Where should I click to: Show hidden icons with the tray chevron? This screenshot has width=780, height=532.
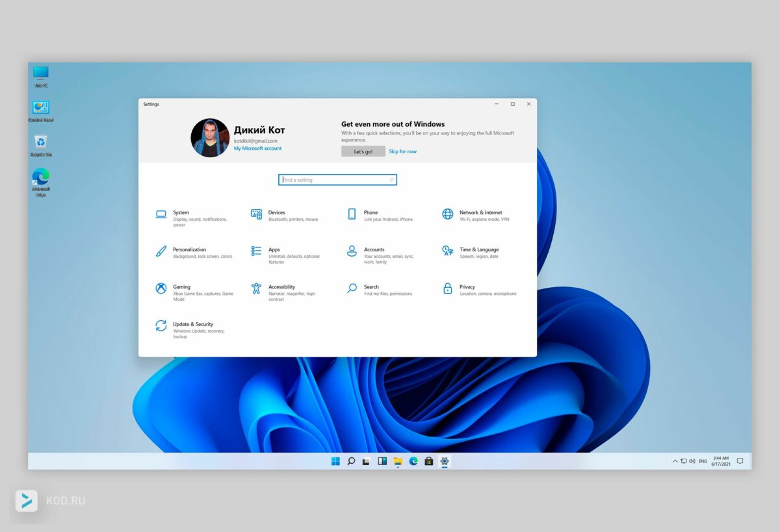(675, 461)
